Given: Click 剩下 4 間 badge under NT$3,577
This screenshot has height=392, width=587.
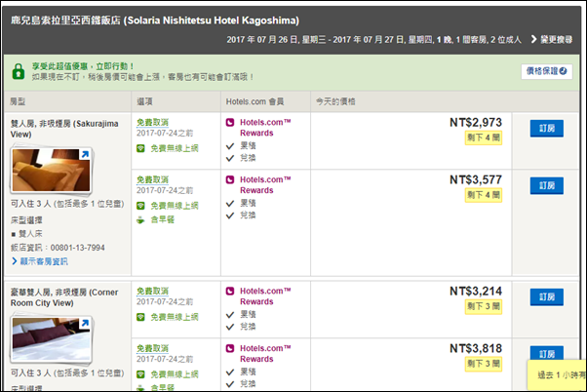Looking at the screenshot, I should (484, 195).
